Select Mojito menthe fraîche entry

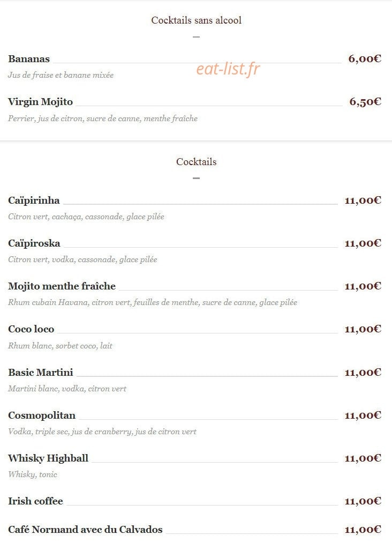pyautogui.click(x=62, y=286)
